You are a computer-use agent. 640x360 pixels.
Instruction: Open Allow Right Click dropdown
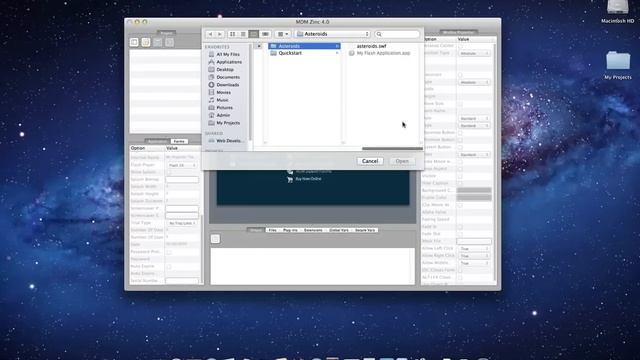(x=474, y=256)
